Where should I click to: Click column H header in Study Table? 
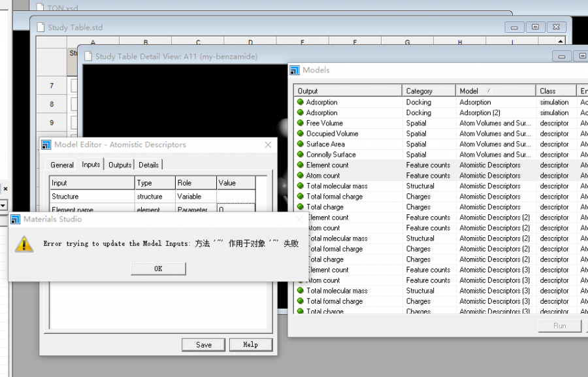click(460, 42)
